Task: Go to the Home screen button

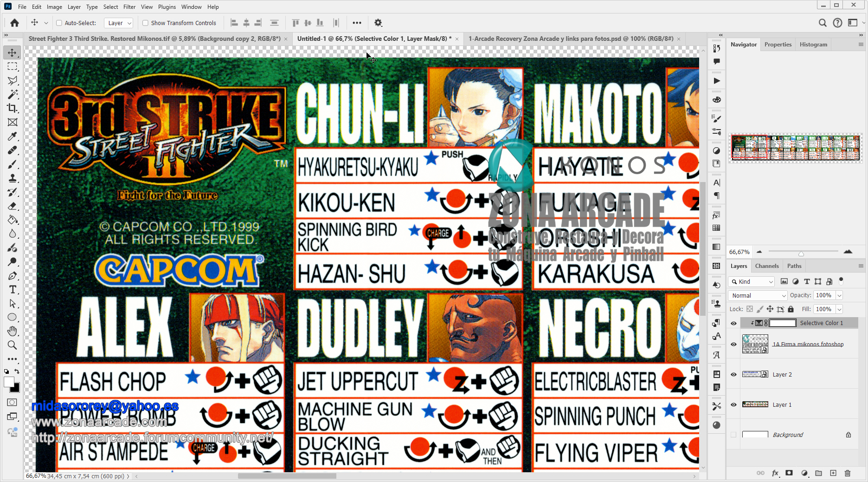Action: point(14,23)
